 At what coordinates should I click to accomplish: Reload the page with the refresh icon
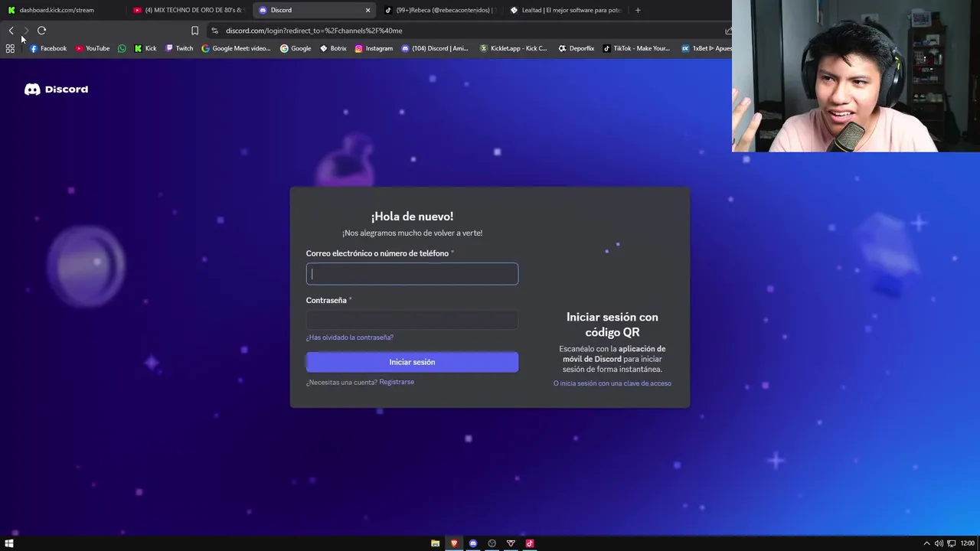coord(41,31)
